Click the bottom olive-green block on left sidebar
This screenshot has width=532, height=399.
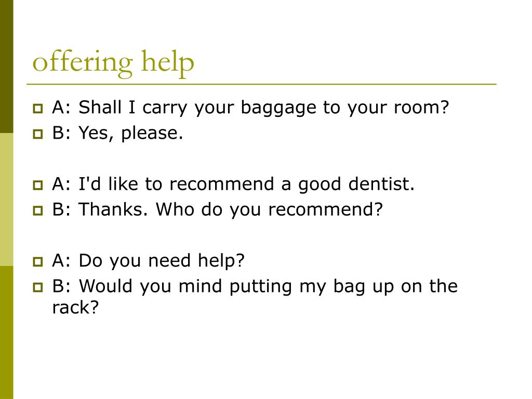click(6, 332)
